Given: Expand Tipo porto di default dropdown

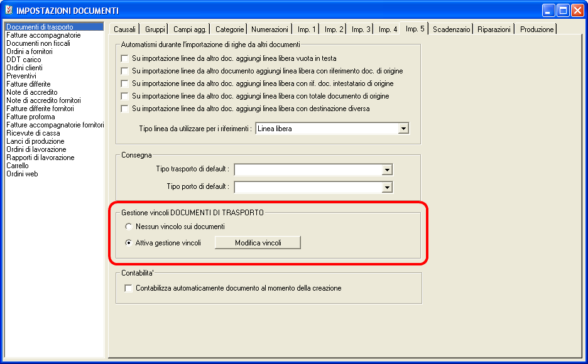Looking at the screenshot, I should click(387, 187).
